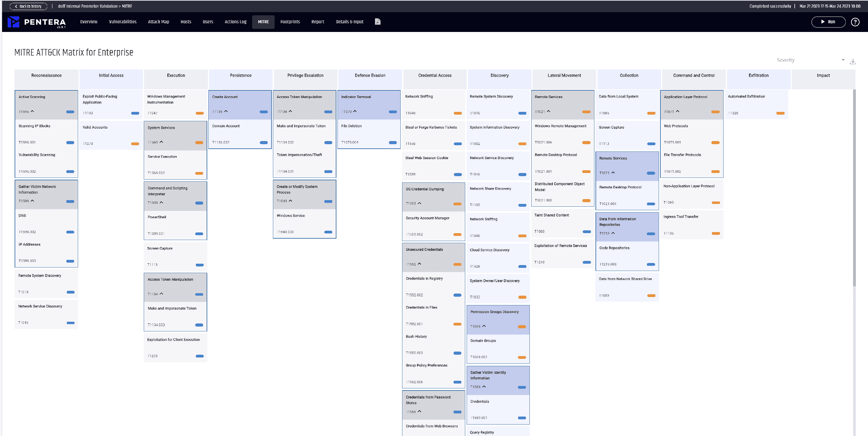The width and height of the screenshot is (868, 436).
Task: Collapse OS Credential Dumping T1003 chevron
Action: tap(419, 203)
